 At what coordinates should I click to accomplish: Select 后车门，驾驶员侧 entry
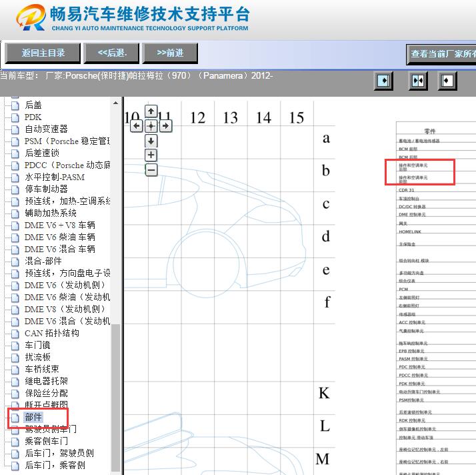click(x=59, y=454)
